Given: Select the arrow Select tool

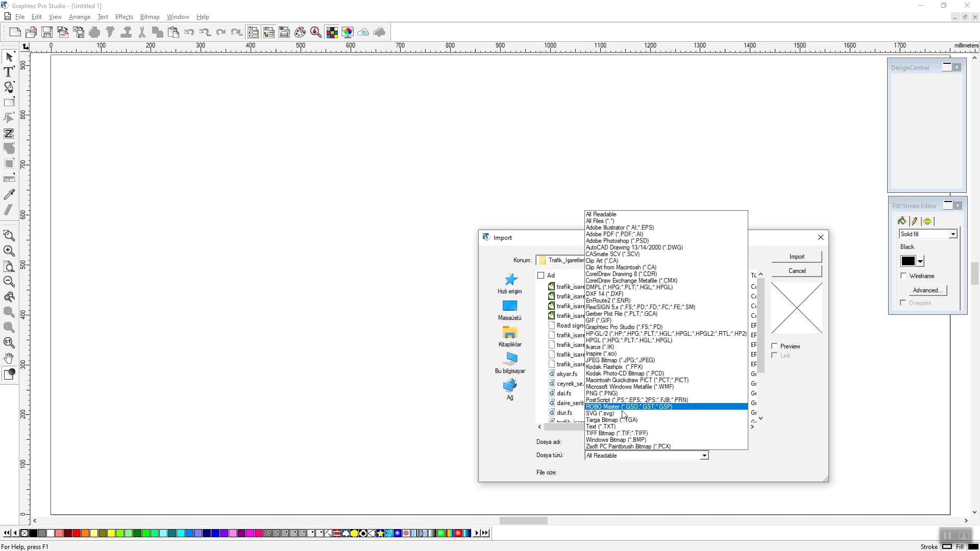Looking at the screenshot, I should [9, 57].
